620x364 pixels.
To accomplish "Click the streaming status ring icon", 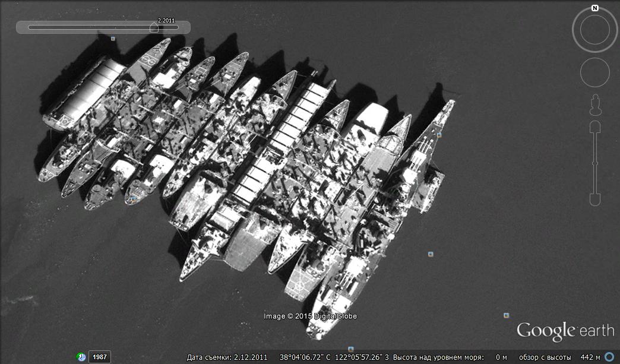I will point(609,357).
